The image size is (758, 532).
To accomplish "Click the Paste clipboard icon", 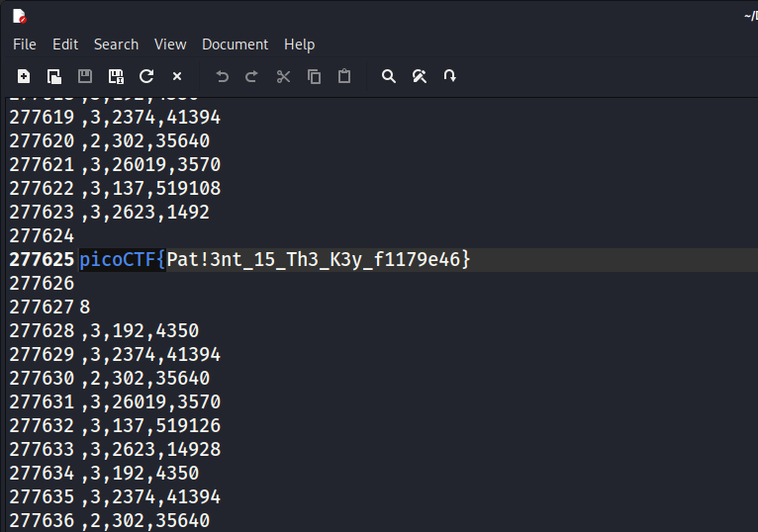I will click(344, 76).
